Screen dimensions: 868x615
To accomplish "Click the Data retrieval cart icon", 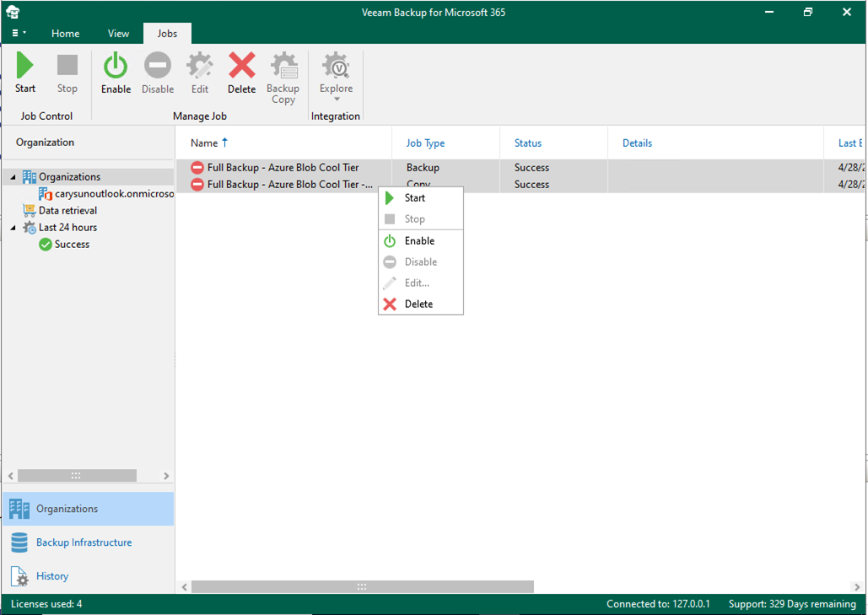I will [30, 210].
